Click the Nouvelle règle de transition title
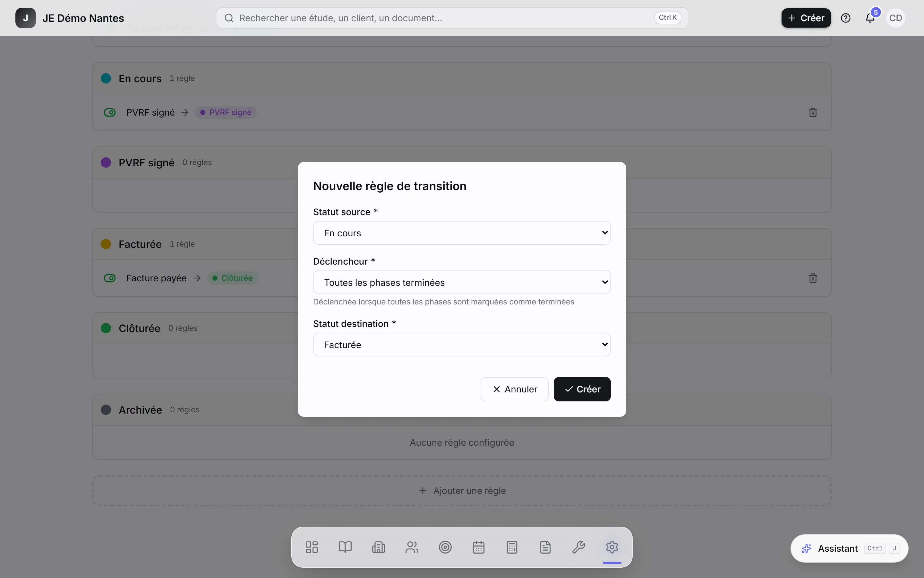This screenshot has width=924, height=578. (389, 186)
